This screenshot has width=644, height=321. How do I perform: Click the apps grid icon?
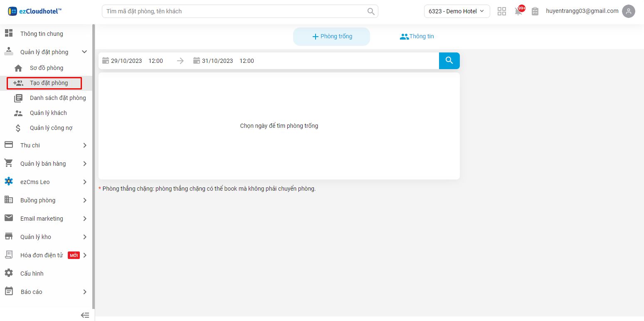pyautogui.click(x=502, y=11)
